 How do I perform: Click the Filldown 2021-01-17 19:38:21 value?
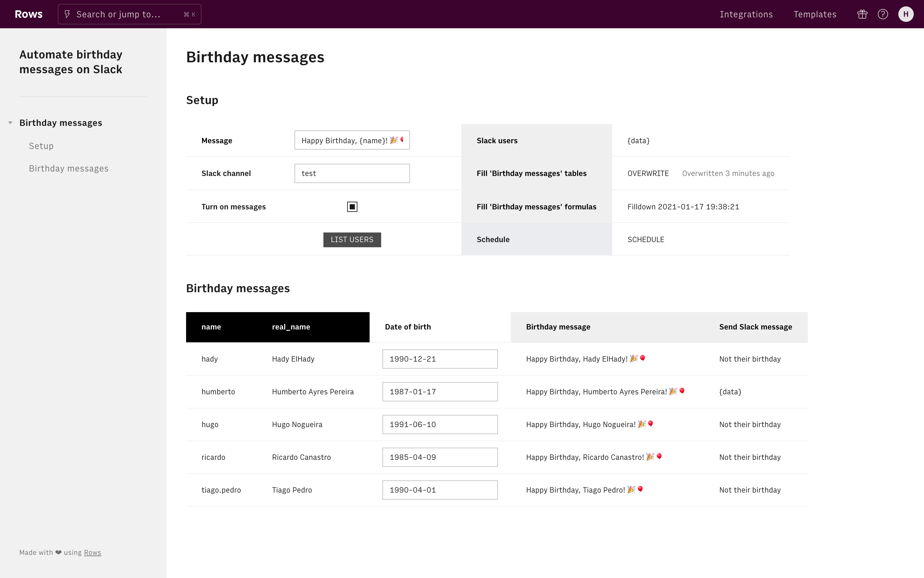pyautogui.click(x=683, y=207)
